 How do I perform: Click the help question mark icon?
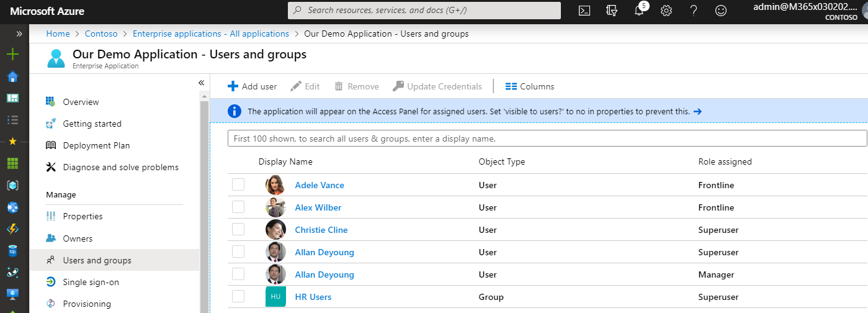tap(694, 11)
